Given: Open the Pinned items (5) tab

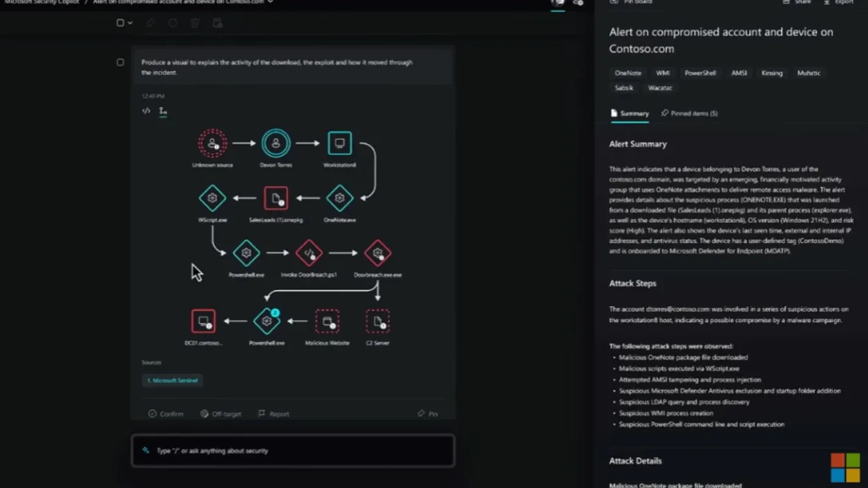Looking at the screenshot, I should coord(690,113).
